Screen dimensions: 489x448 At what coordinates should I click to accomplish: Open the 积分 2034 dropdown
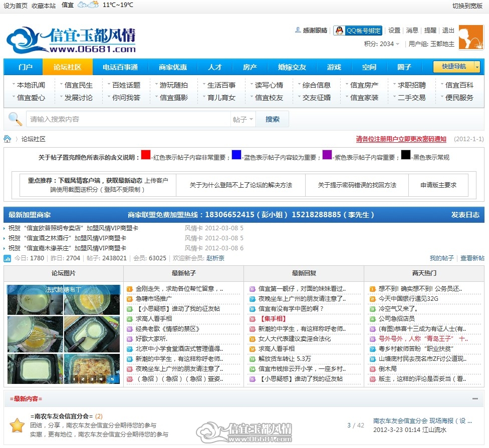pyautogui.click(x=381, y=44)
